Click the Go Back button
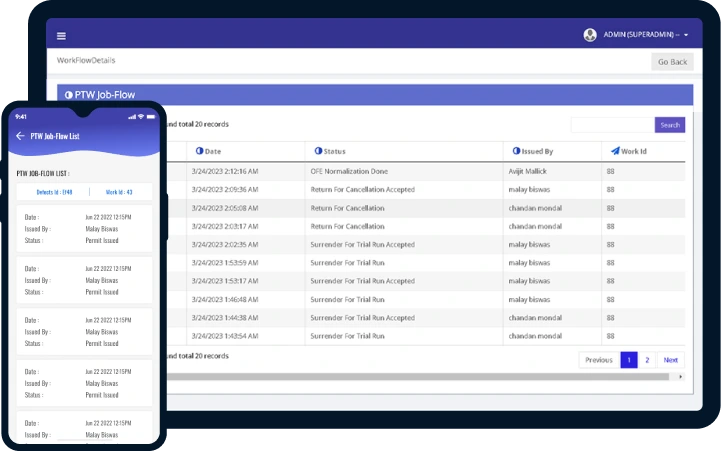 [672, 62]
